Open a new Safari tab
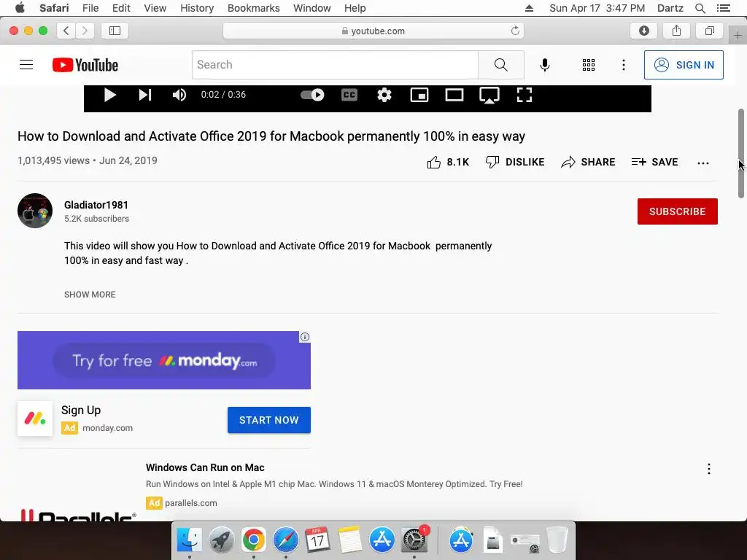The height and width of the screenshot is (560, 747). coord(738,35)
